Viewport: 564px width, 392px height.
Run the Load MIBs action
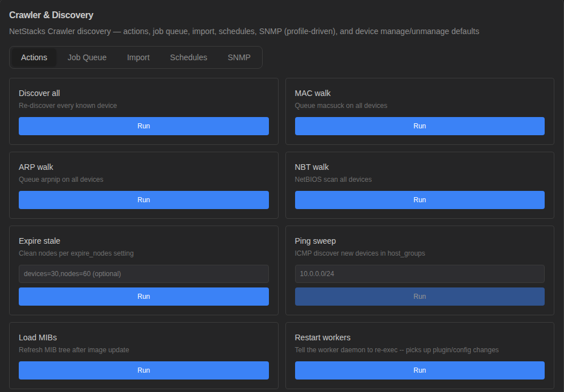point(143,370)
